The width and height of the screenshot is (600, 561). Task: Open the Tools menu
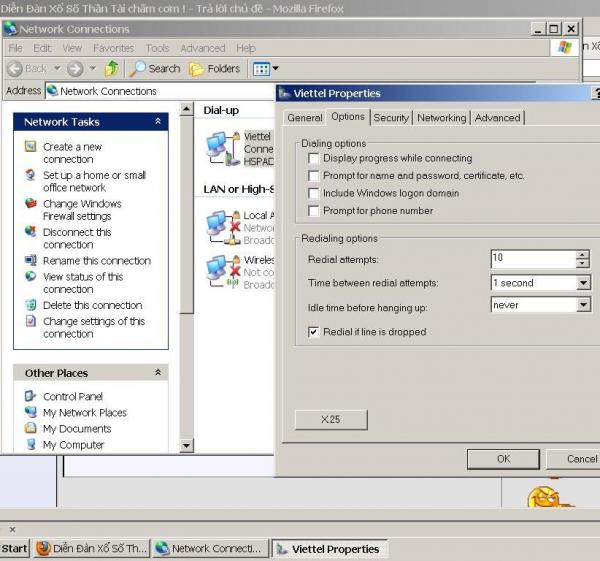[157, 48]
